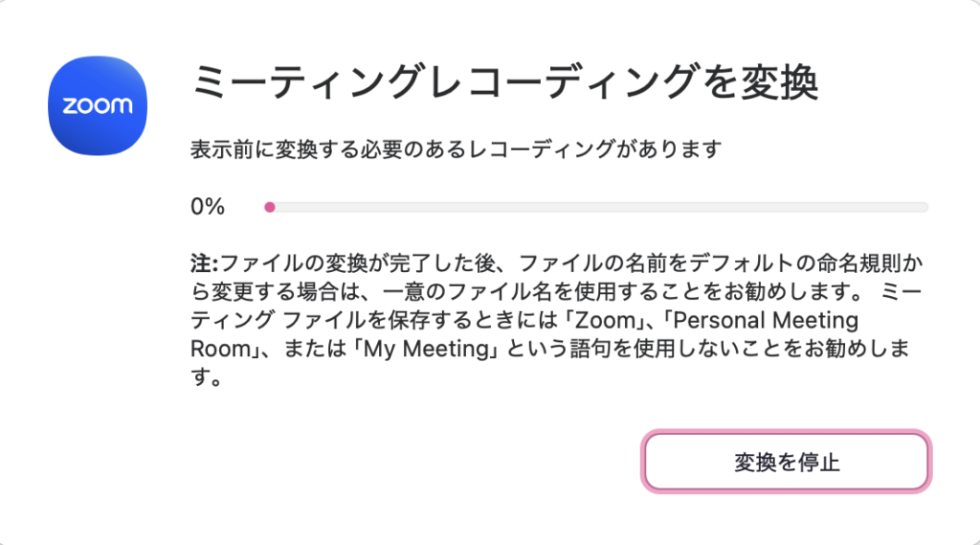The height and width of the screenshot is (545, 980).
Task: Click the 0% progress percentage label
Action: 207,206
